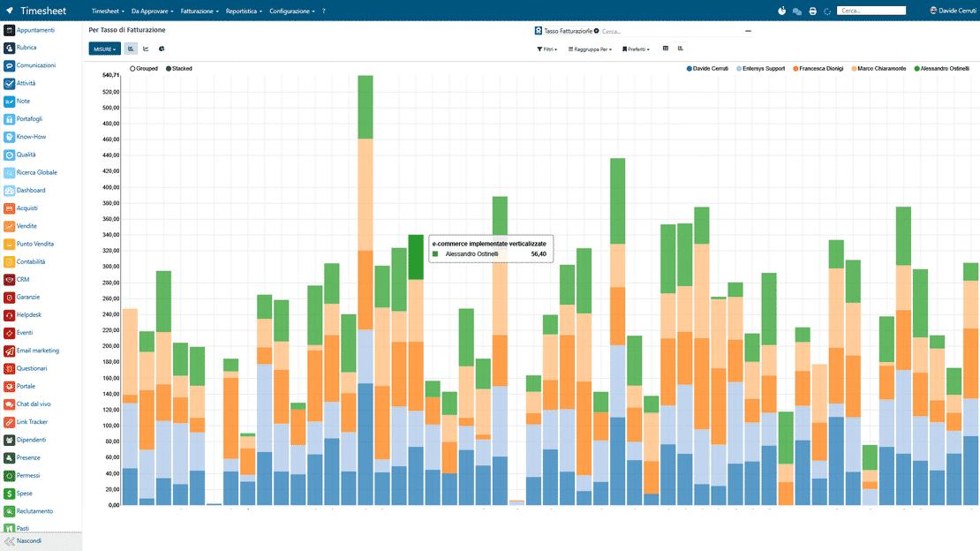Click the printer icon in top bar
Image resolution: width=980 pixels, height=551 pixels.
812,11
